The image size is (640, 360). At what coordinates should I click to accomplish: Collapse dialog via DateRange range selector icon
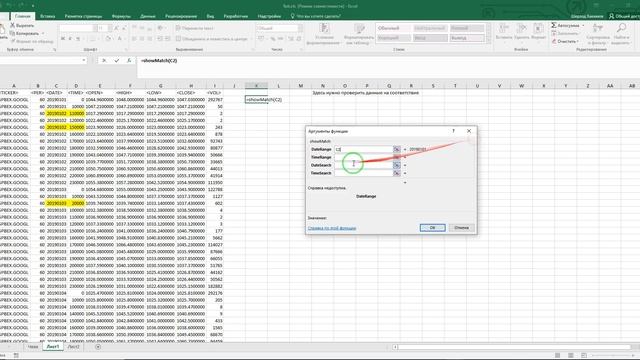pos(396,149)
